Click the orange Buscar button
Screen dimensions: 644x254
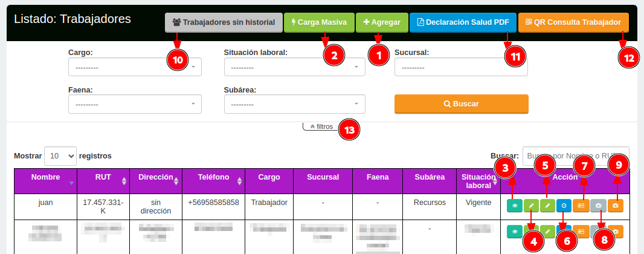(461, 104)
